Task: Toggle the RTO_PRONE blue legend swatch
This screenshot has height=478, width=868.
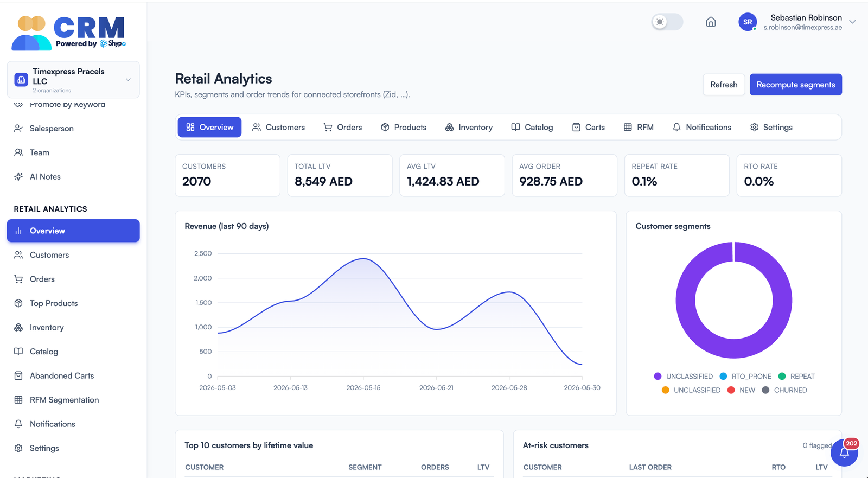Action: point(723,376)
